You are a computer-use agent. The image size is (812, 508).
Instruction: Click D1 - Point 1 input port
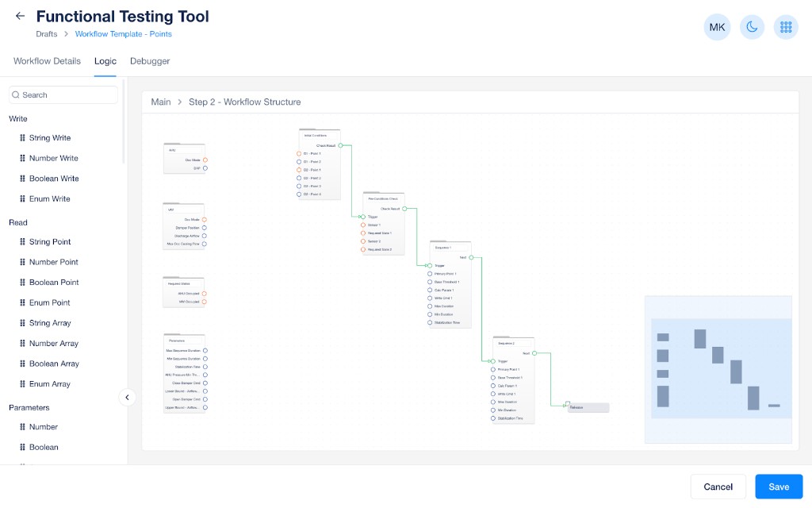[x=299, y=154]
